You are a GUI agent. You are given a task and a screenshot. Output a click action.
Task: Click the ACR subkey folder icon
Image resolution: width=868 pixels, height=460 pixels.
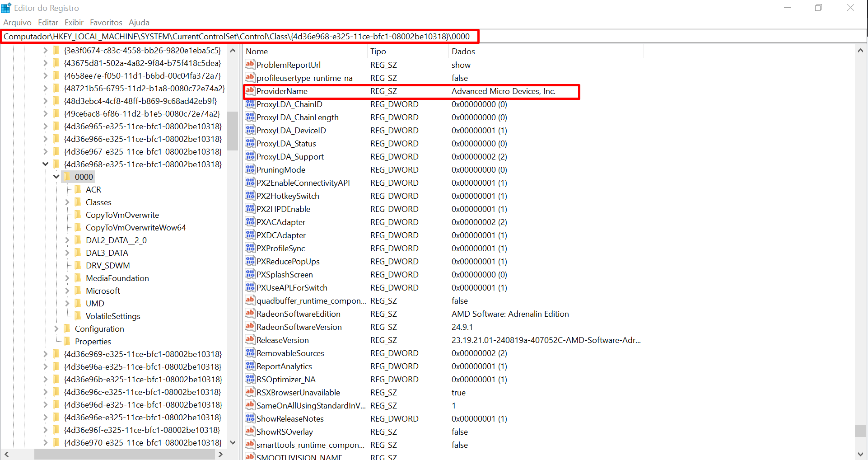click(78, 189)
